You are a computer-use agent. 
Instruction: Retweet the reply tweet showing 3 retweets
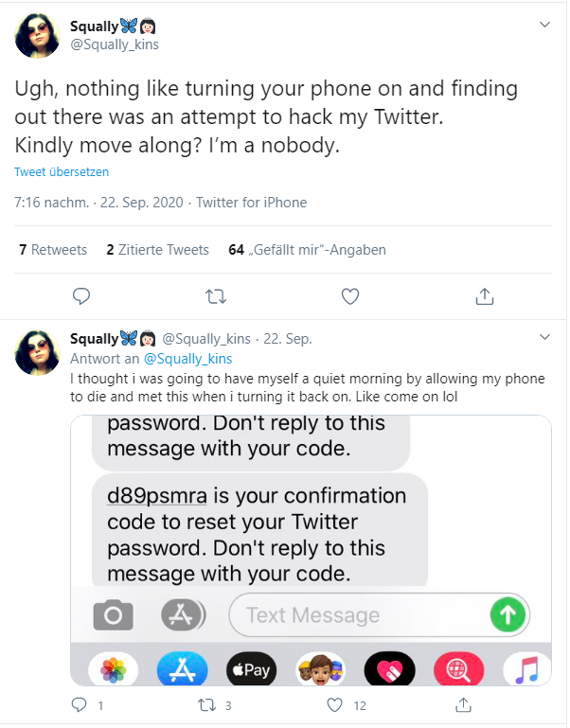coord(207,705)
